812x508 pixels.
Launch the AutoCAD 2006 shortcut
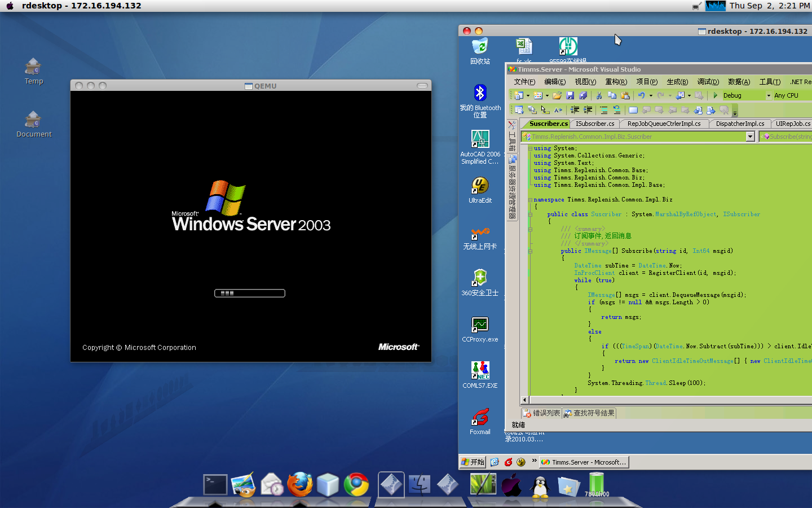(480, 147)
